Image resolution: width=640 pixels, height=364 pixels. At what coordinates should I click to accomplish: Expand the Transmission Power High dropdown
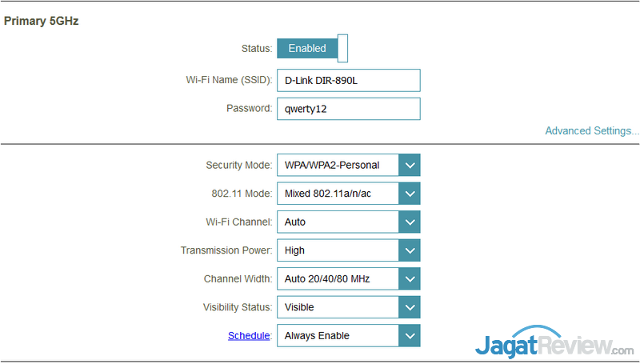point(338,250)
